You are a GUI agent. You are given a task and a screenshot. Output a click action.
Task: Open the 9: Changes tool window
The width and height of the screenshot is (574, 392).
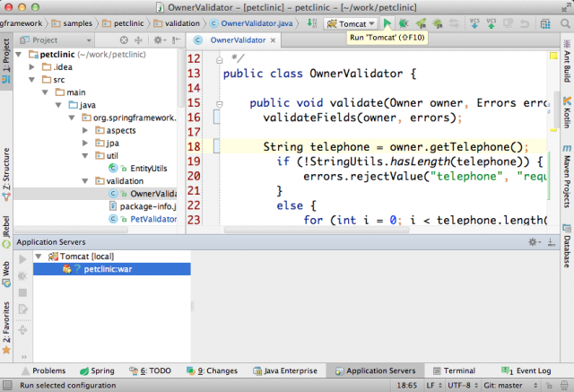212,370
